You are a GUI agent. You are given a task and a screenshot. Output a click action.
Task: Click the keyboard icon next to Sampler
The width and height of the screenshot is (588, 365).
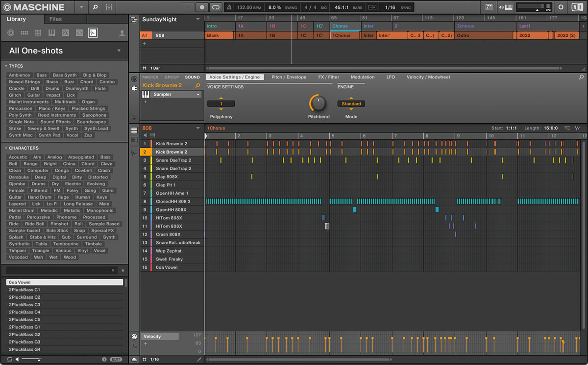click(x=146, y=94)
